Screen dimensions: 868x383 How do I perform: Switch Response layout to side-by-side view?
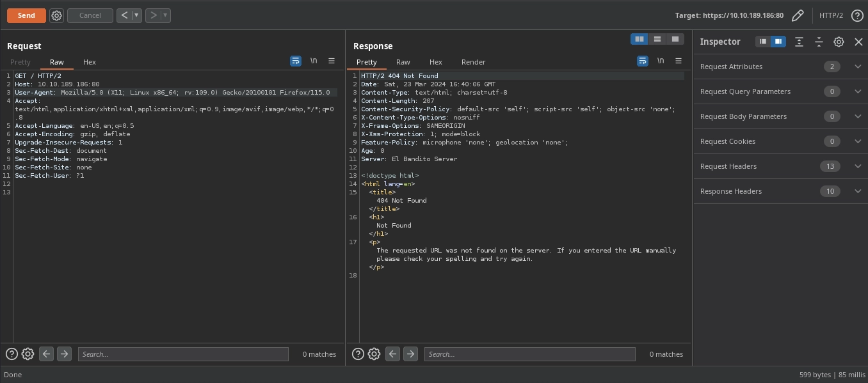click(x=639, y=39)
